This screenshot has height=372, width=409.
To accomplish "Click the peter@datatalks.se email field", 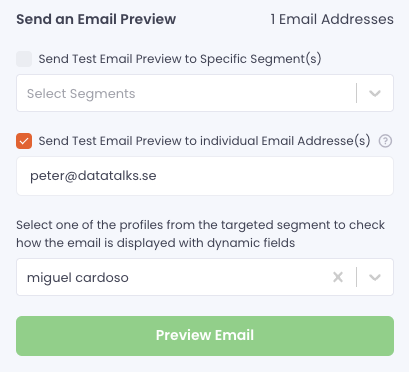I will tap(205, 176).
